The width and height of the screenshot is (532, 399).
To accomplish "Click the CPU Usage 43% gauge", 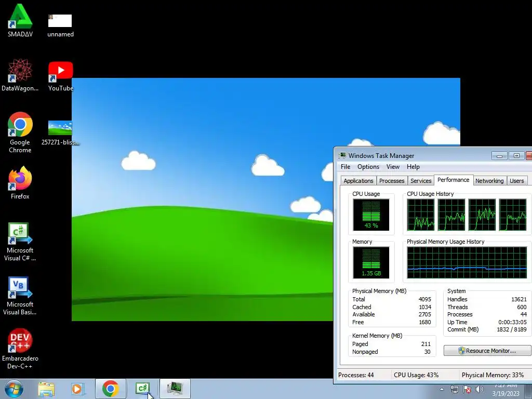I will click(371, 215).
